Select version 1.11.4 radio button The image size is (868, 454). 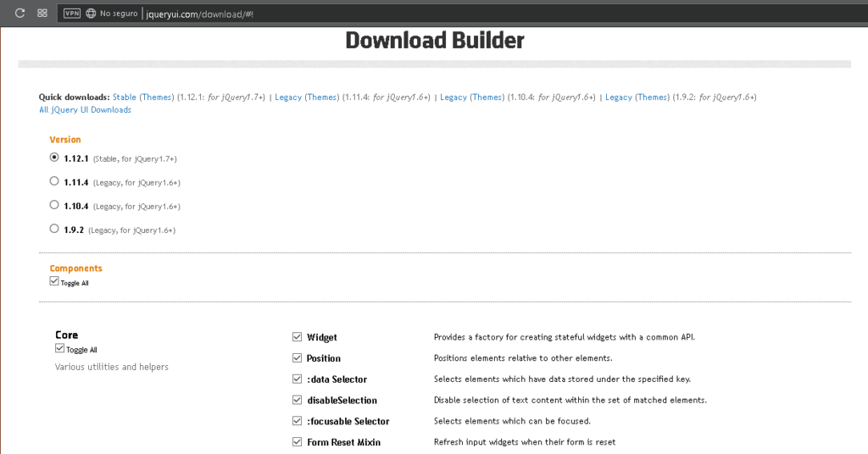53,180
